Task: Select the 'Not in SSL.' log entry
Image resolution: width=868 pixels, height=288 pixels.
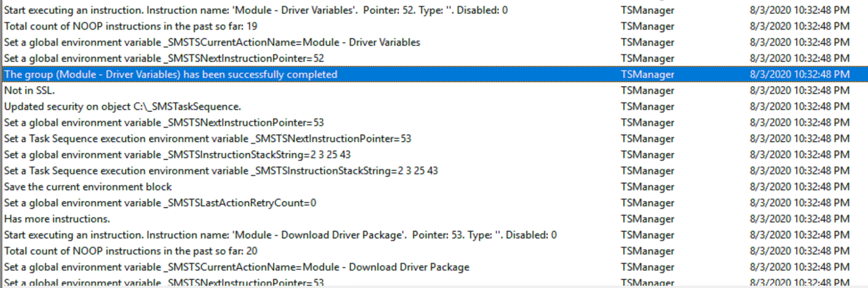Action: coord(29,90)
